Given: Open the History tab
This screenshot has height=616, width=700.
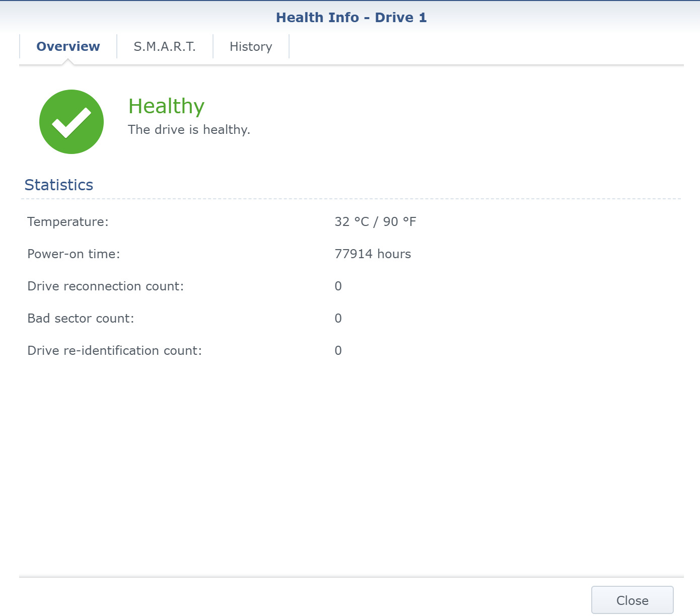Looking at the screenshot, I should point(251,46).
